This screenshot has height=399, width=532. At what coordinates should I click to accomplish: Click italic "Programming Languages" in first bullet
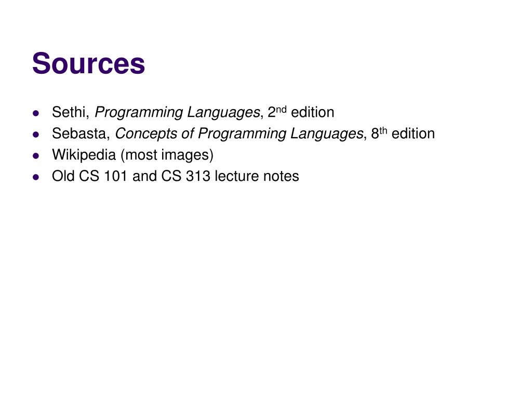click(x=177, y=113)
